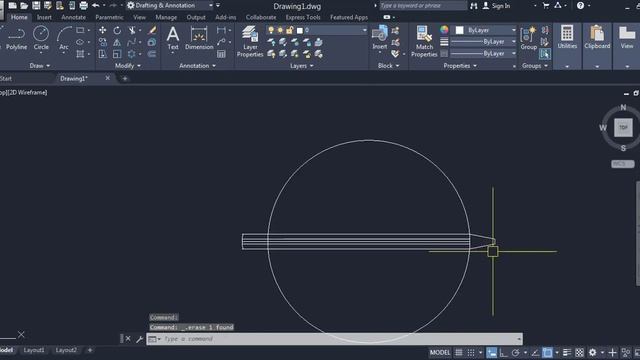
Task: Click the Plot printer icon
Action: [84, 6]
